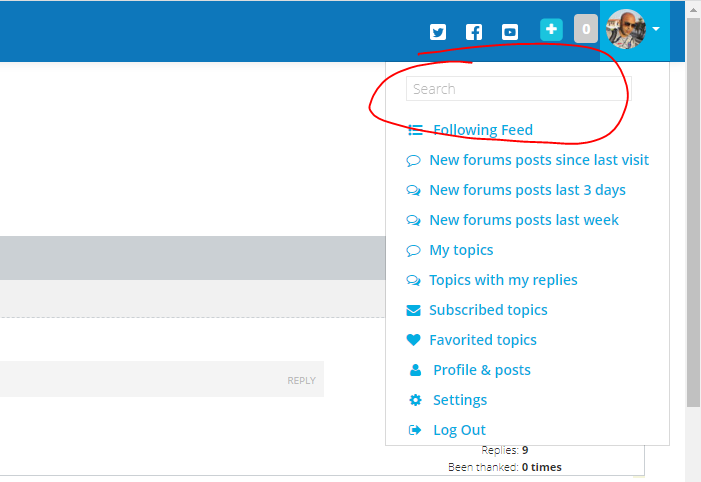Viewport: 701px width, 482px height.
Task: Click the user avatar photo
Action: 625,29
